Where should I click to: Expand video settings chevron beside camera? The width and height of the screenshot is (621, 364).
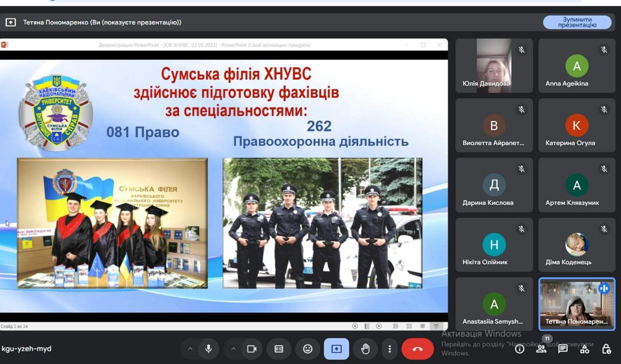tap(233, 349)
